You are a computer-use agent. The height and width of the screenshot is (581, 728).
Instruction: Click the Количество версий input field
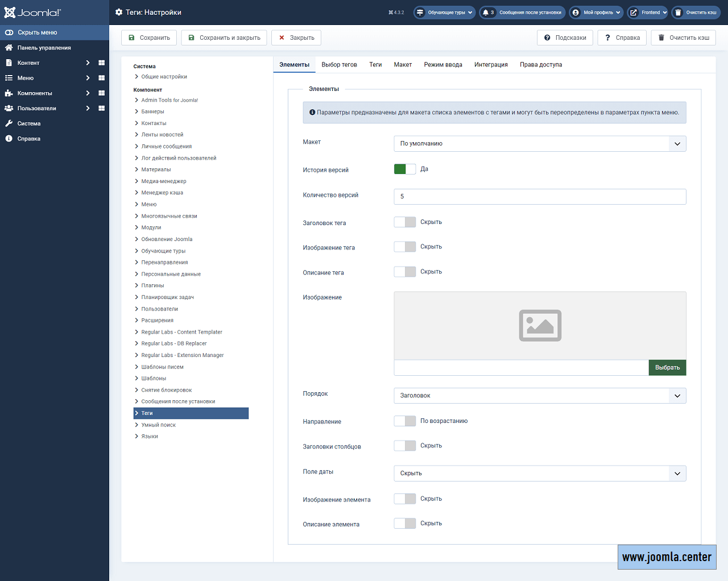(x=539, y=197)
